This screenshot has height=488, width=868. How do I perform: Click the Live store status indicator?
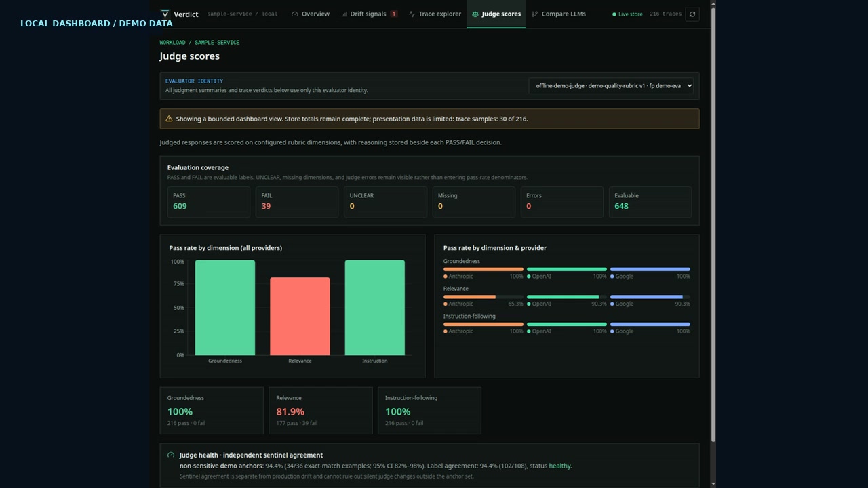[627, 14]
